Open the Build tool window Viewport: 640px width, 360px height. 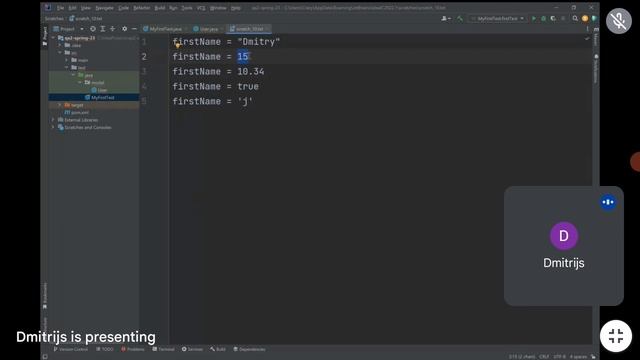(x=218, y=349)
